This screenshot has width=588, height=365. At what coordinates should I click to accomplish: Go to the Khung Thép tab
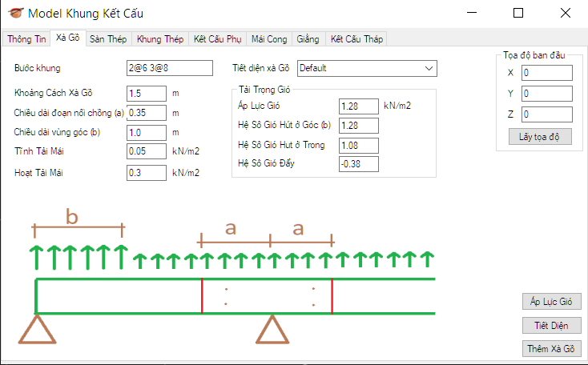[160, 38]
